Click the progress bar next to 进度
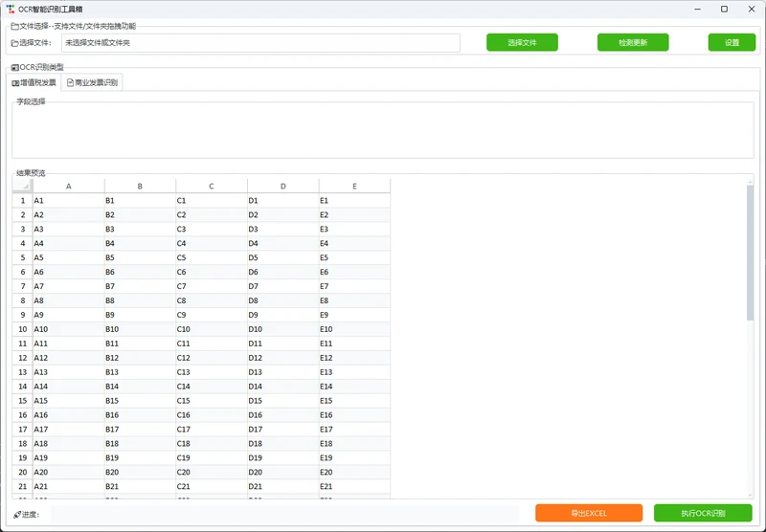 point(285,514)
